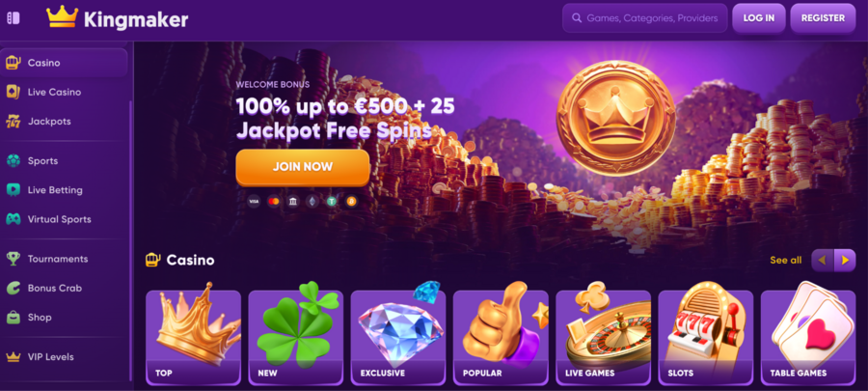868x391 pixels.
Task: Open the SLOTS category tile
Action: tap(706, 336)
